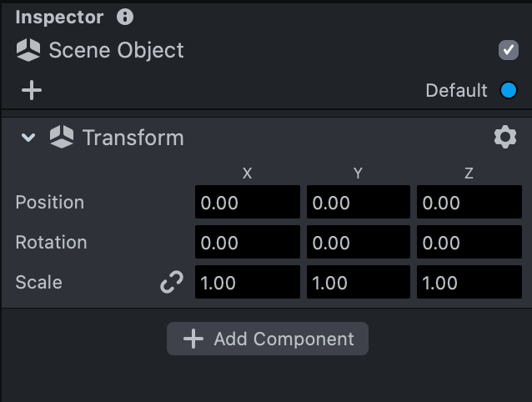Open the Transform settings gear
The height and width of the screenshot is (402, 532).
(505, 138)
